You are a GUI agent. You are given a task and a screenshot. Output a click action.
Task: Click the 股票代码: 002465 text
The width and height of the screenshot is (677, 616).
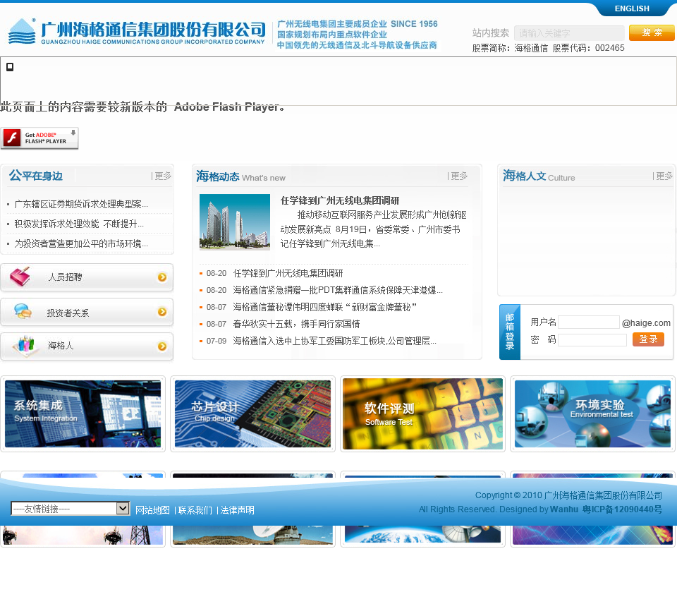[588, 48]
